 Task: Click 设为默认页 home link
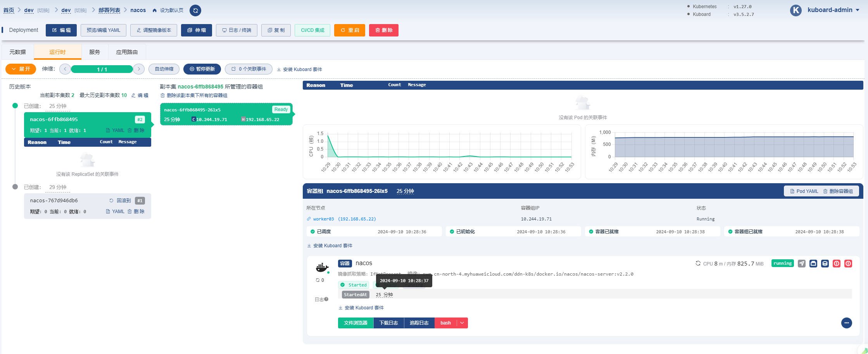[168, 10]
